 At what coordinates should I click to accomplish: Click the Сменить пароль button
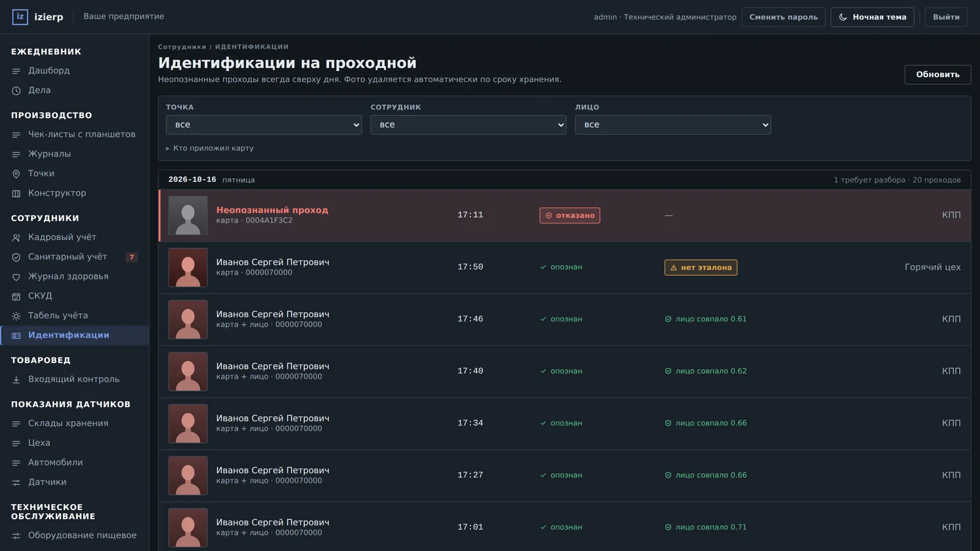coord(783,17)
